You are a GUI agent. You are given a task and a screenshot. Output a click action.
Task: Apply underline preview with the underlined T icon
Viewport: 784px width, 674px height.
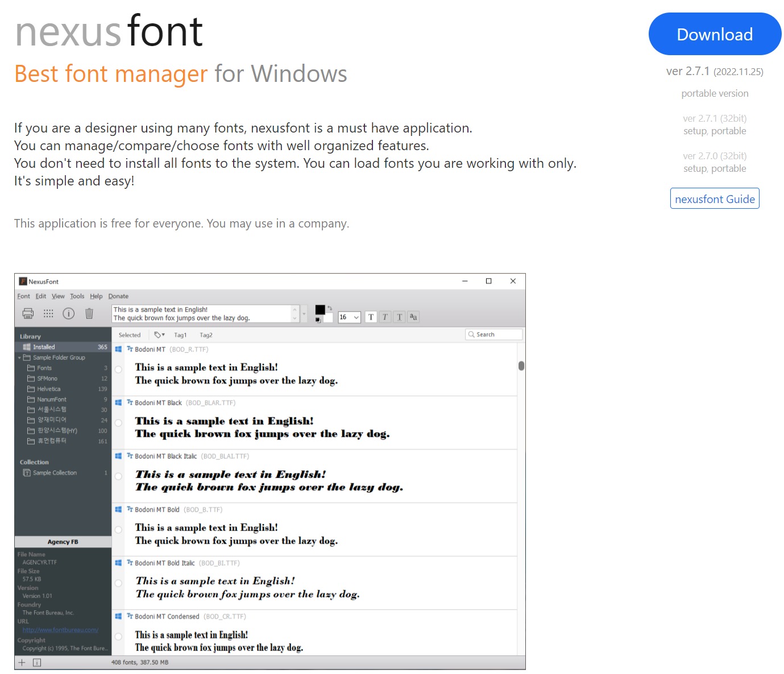pos(399,317)
